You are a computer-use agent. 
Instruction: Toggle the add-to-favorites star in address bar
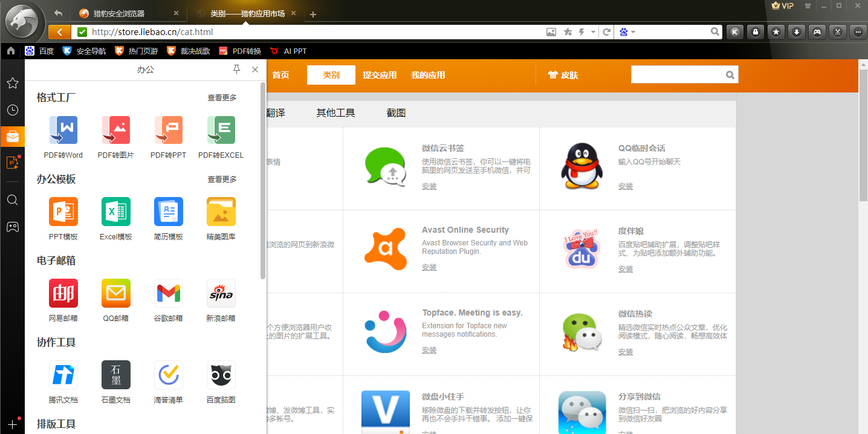[x=568, y=32]
